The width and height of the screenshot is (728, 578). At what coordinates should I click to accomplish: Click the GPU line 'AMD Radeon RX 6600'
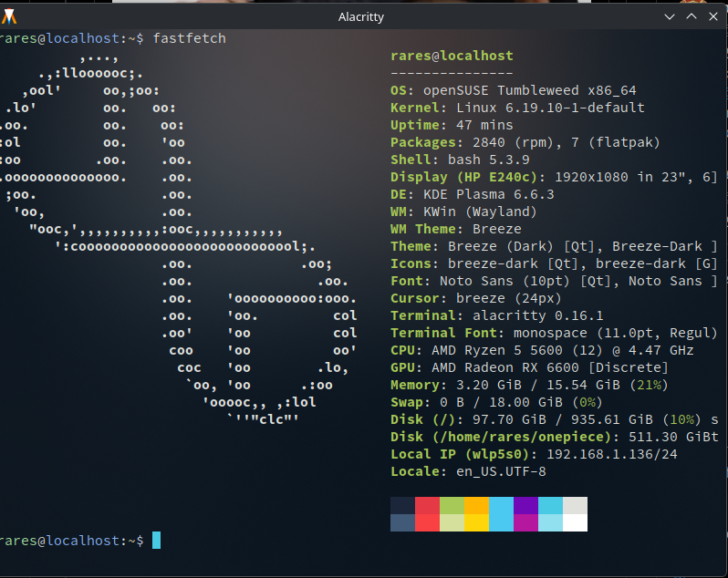(504, 367)
